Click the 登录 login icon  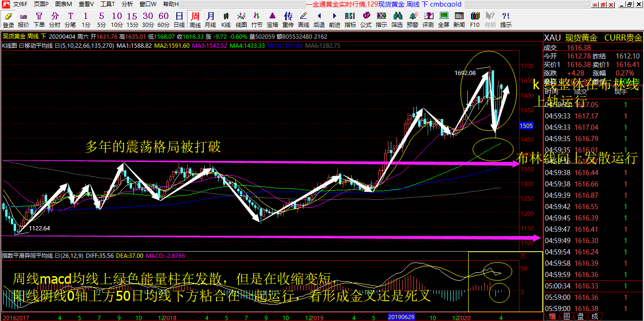pos(8,20)
